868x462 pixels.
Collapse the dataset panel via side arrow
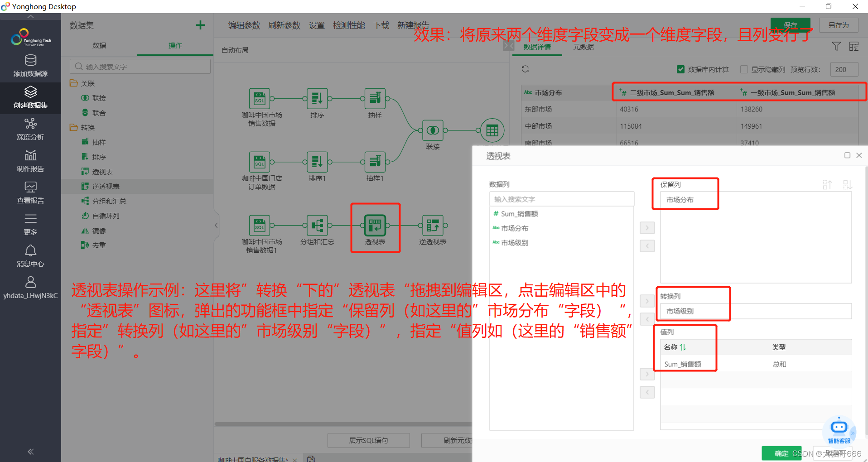point(216,225)
